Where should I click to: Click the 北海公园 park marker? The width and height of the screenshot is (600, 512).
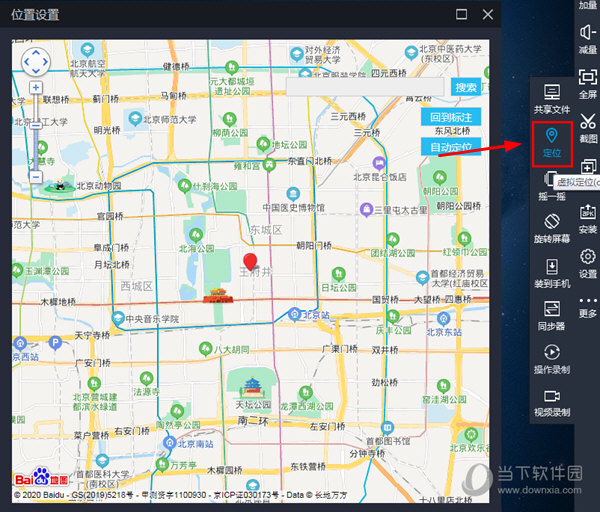point(196,235)
